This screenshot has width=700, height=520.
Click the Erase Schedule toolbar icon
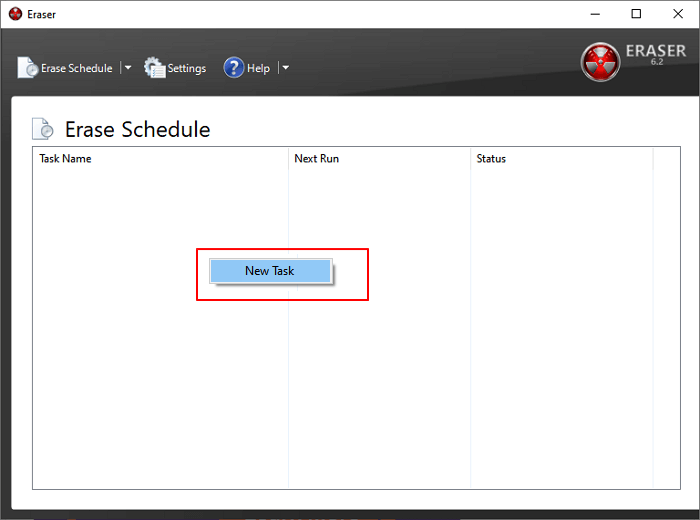28,68
